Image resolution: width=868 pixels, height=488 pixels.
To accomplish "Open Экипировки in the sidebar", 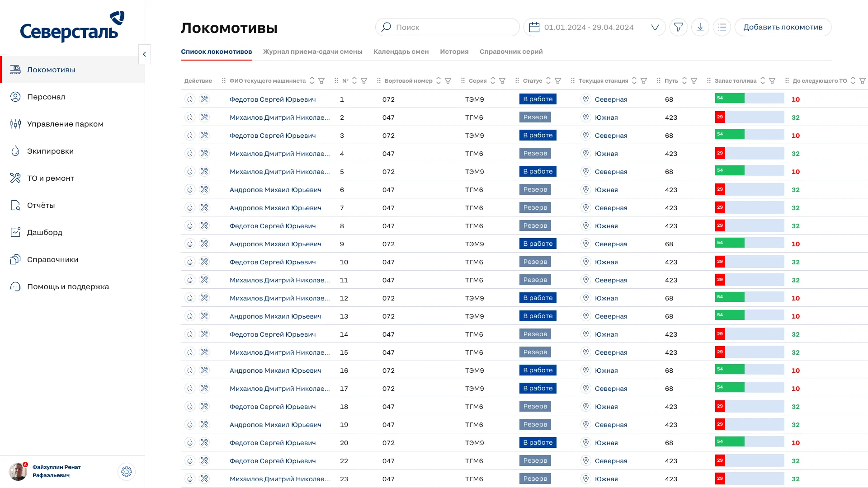I will (x=72, y=151).
